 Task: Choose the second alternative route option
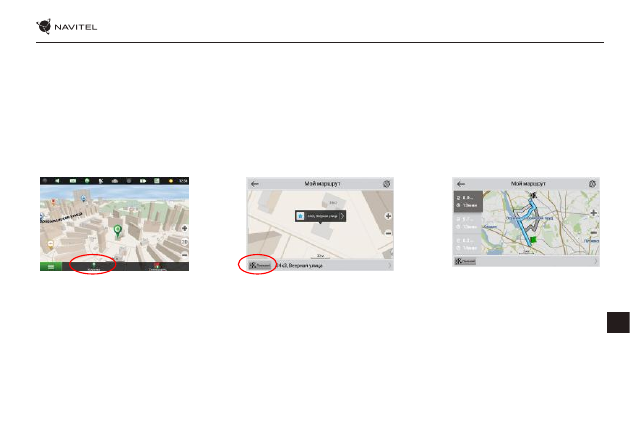pos(468,223)
